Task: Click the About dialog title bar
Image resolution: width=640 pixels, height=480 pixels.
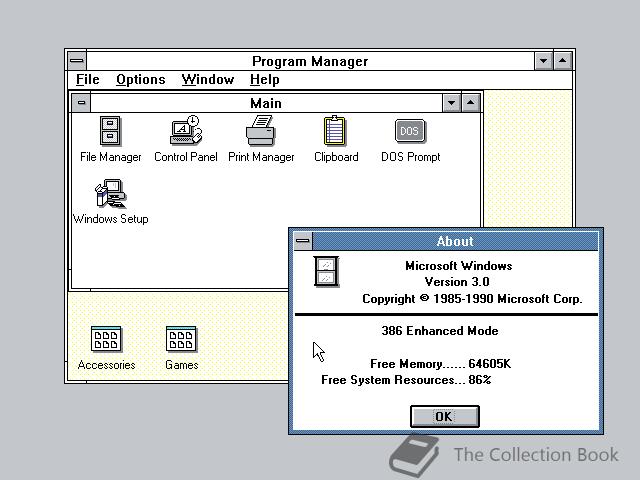Action: coord(455,241)
